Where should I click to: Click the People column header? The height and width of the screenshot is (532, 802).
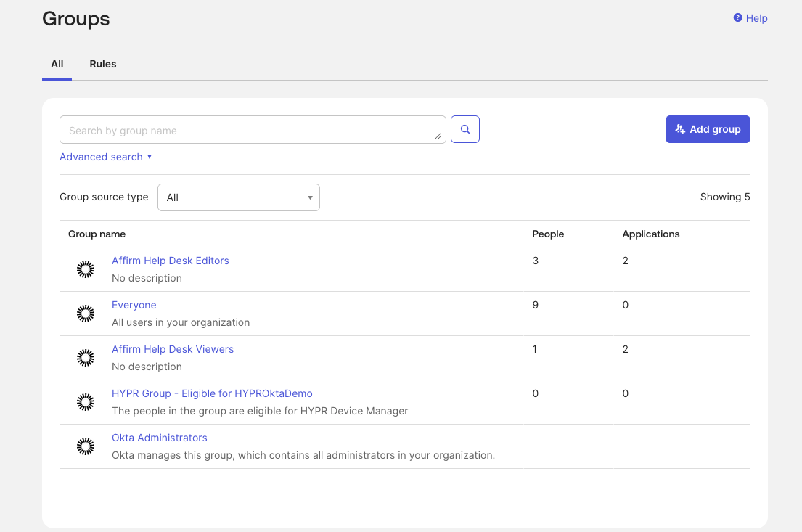548,234
